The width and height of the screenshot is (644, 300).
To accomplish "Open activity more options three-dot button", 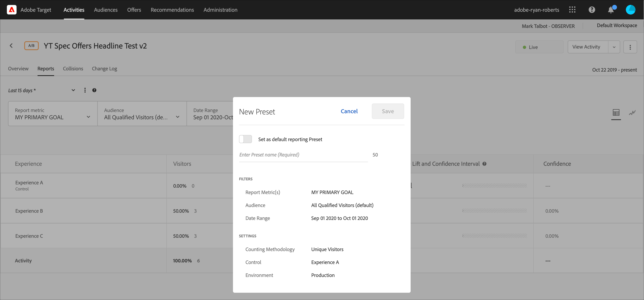I will (630, 47).
